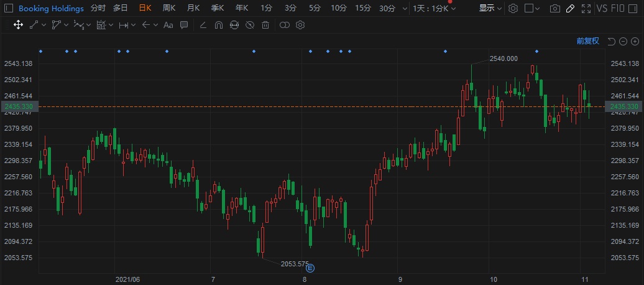
Task: Expand range width tool options arrow
Action: [134, 25]
